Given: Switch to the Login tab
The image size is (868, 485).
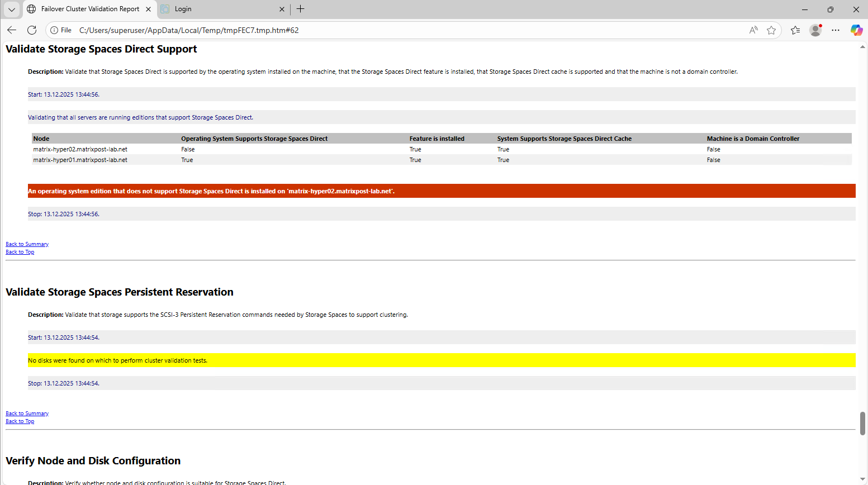Looking at the screenshot, I should [x=223, y=9].
